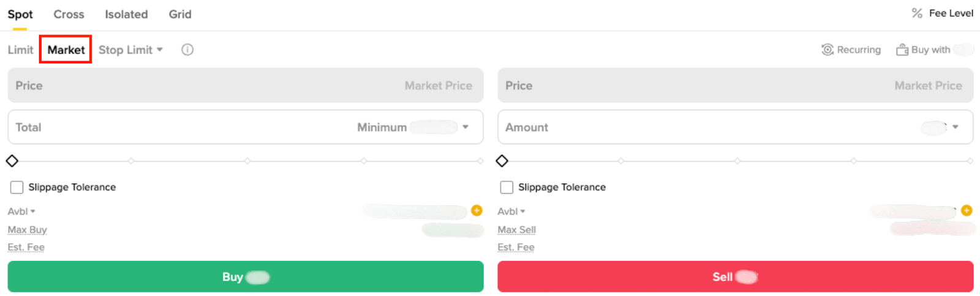
Task: Click the buy slider diamond handle
Action: pos(12,161)
